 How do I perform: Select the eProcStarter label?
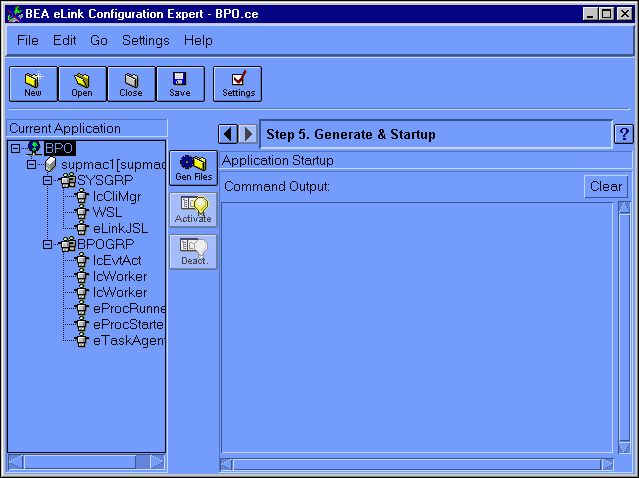point(128,324)
